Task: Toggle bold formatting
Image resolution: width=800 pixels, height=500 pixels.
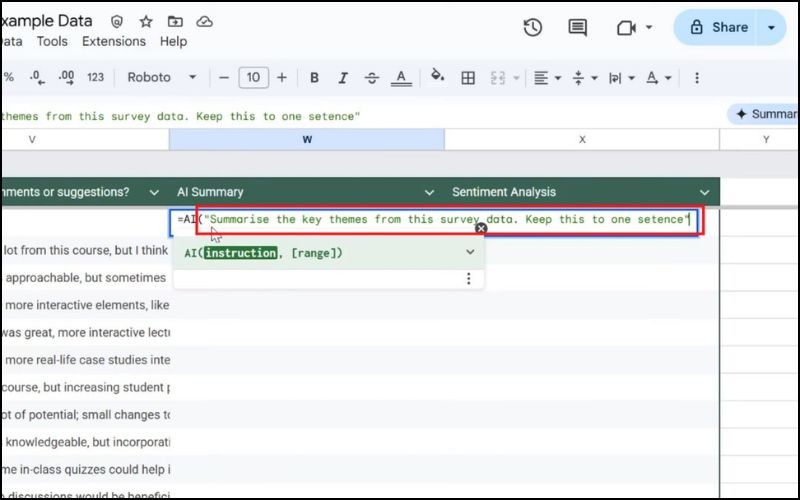Action: point(314,78)
